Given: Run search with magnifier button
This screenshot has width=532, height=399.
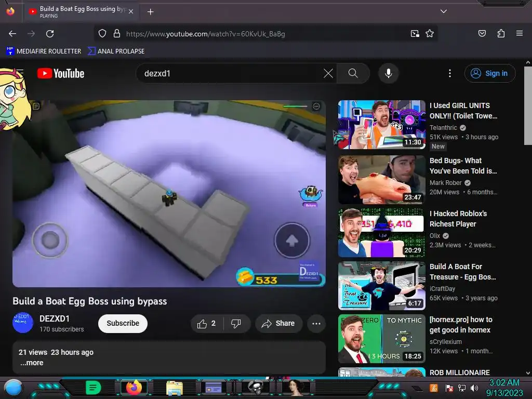Looking at the screenshot, I should click(353, 73).
